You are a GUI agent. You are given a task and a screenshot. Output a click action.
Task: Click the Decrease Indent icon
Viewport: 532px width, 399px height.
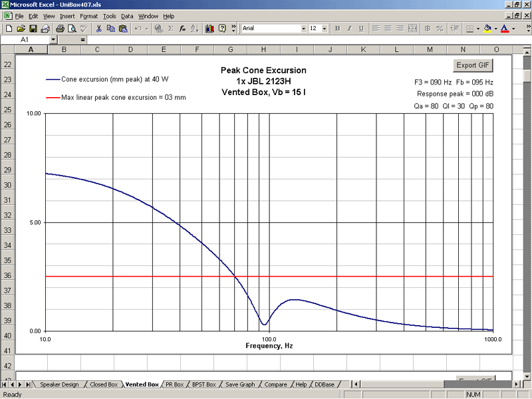[455, 29]
